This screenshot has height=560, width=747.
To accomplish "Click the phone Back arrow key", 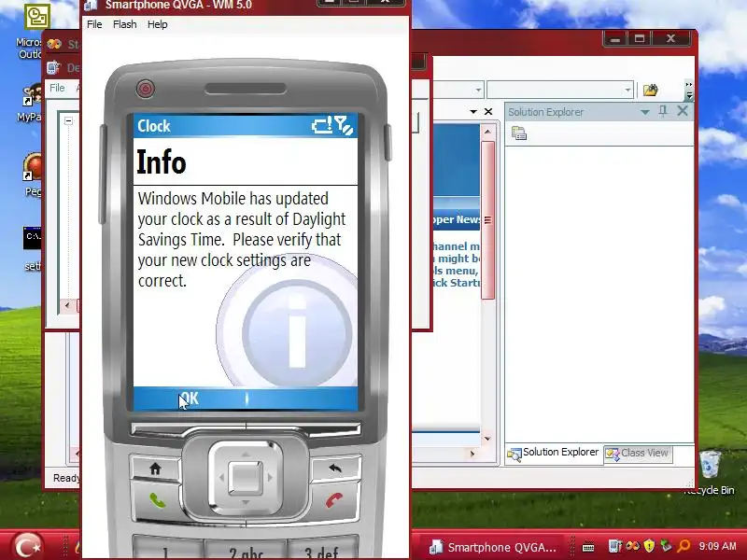I will click(335, 469).
